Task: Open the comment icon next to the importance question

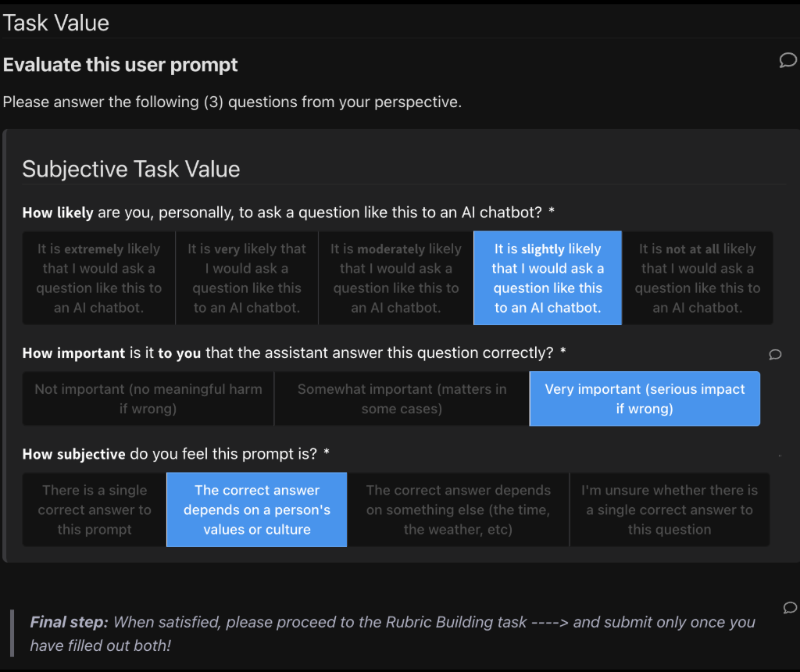Action: tap(775, 355)
